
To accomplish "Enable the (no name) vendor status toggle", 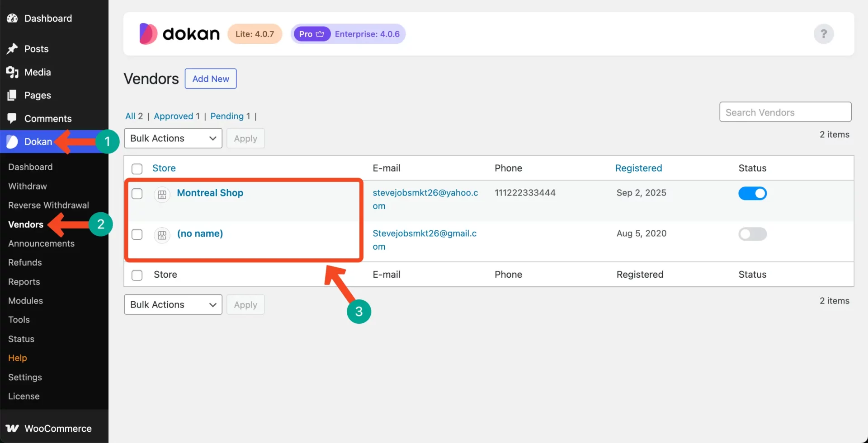I will [752, 234].
